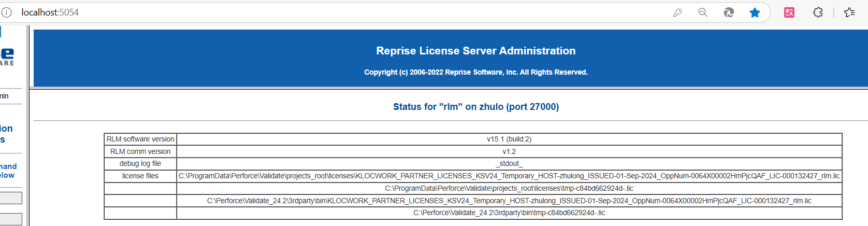
Task: Select the v15.1 (build:2) version cell
Action: [509, 139]
